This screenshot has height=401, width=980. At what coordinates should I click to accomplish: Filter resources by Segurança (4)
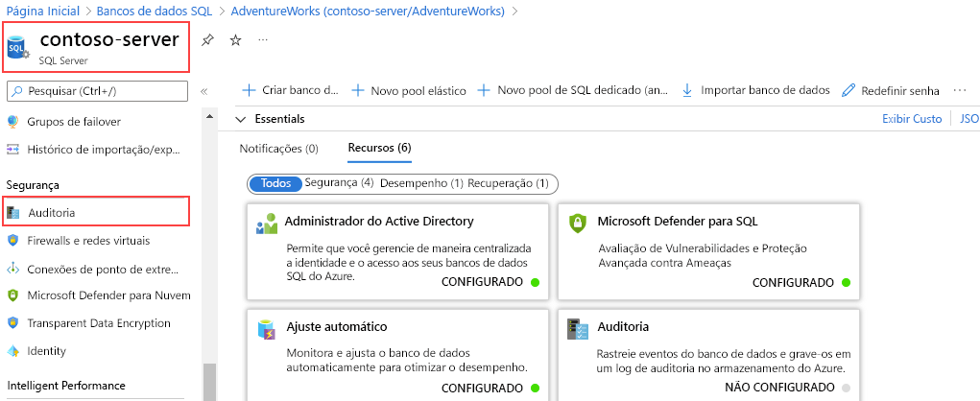339,183
